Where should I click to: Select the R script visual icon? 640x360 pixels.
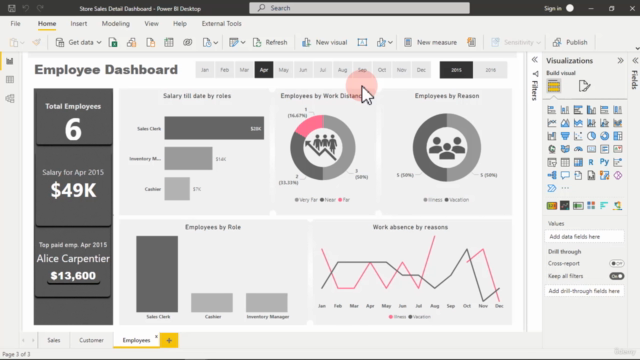point(591,162)
